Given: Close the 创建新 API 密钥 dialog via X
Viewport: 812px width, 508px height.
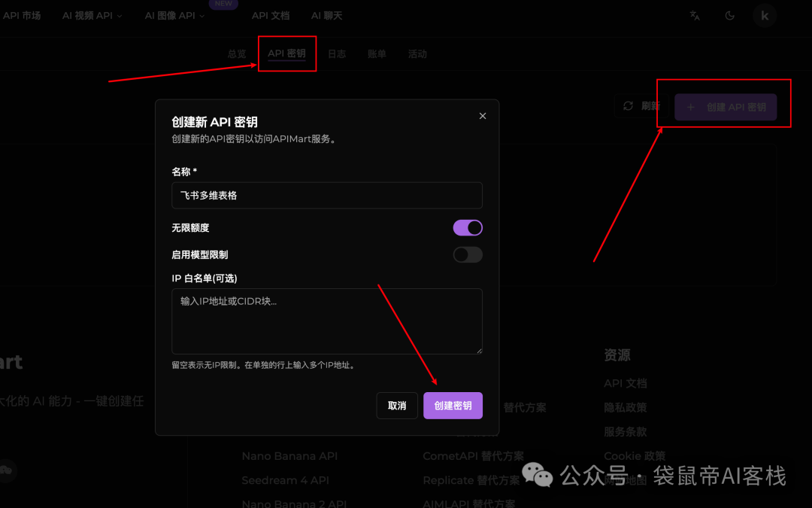Looking at the screenshot, I should pyautogui.click(x=482, y=115).
